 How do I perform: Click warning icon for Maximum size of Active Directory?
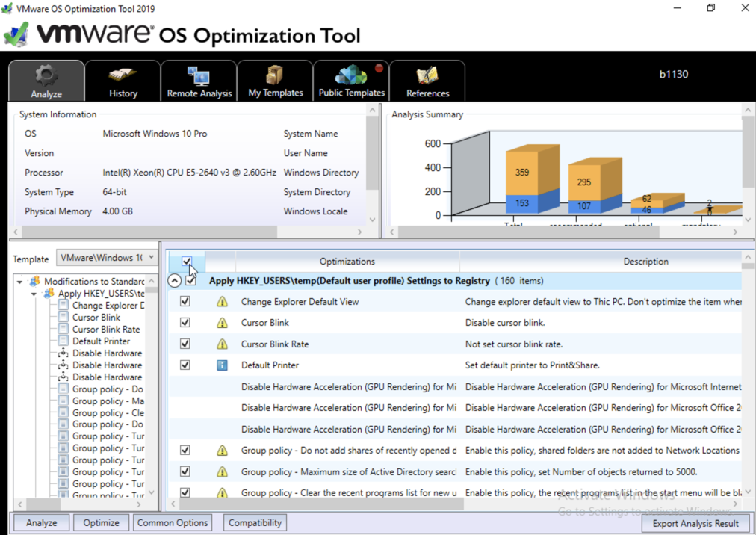click(222, 471)
